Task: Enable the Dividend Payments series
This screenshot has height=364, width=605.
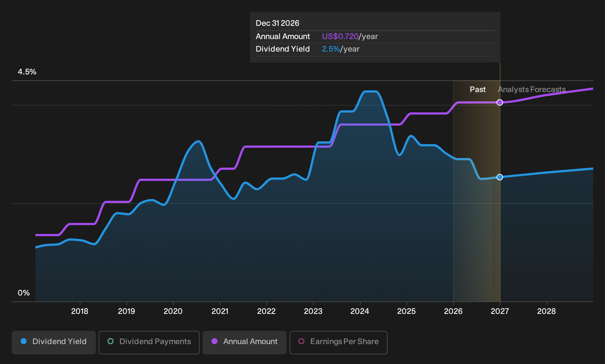Action: [x=149, y=342]
